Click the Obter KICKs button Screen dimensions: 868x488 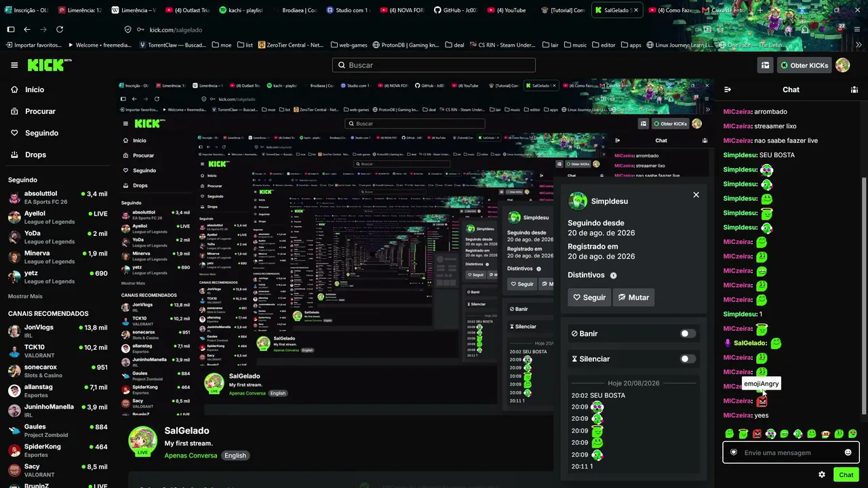tap(804, 65)
